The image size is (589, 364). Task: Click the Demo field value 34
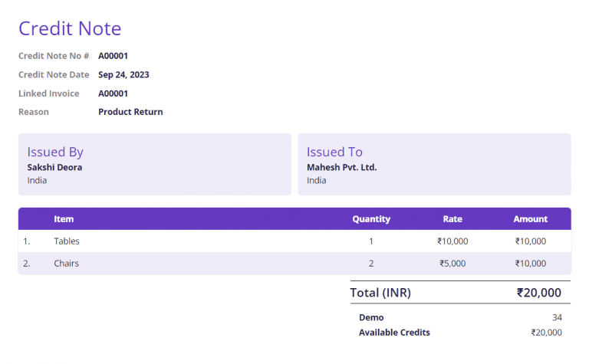click(x=557, y=317)
